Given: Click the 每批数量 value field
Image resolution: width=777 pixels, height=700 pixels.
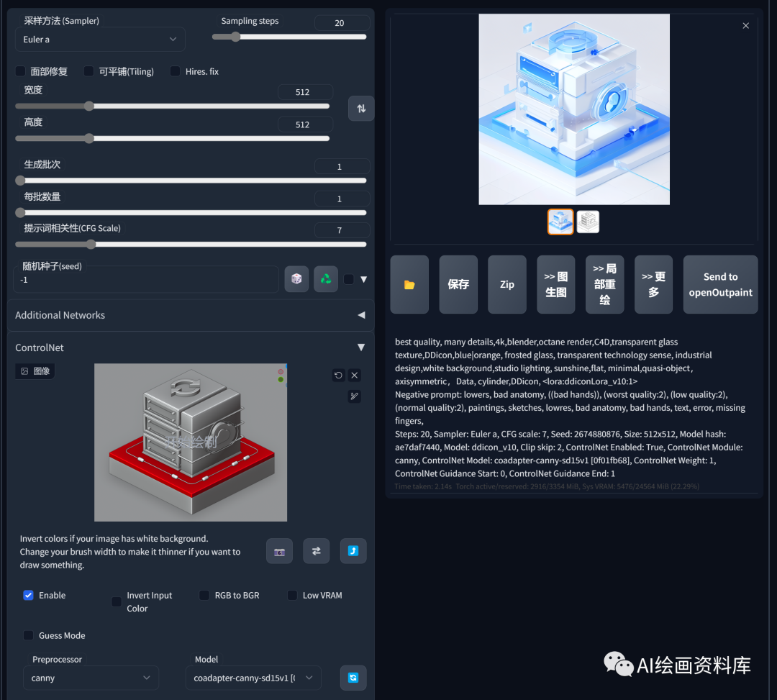Looking at the screenshot, I should [x=342, y=199].
